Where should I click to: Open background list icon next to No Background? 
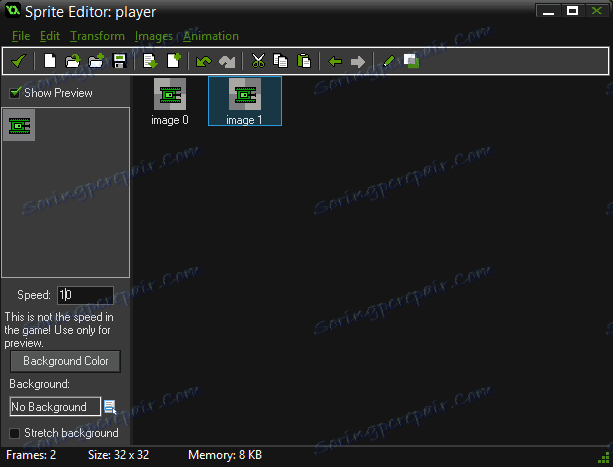[110, 407]
